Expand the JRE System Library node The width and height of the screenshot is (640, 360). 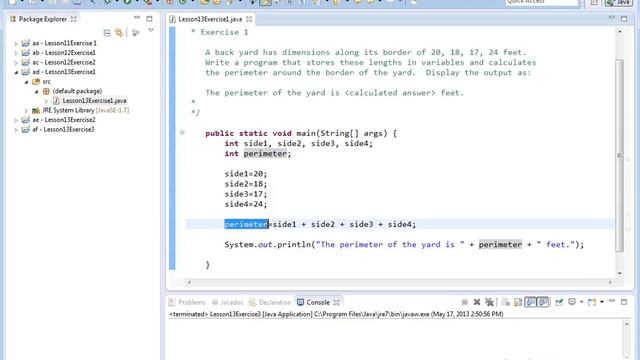[27, 111]
